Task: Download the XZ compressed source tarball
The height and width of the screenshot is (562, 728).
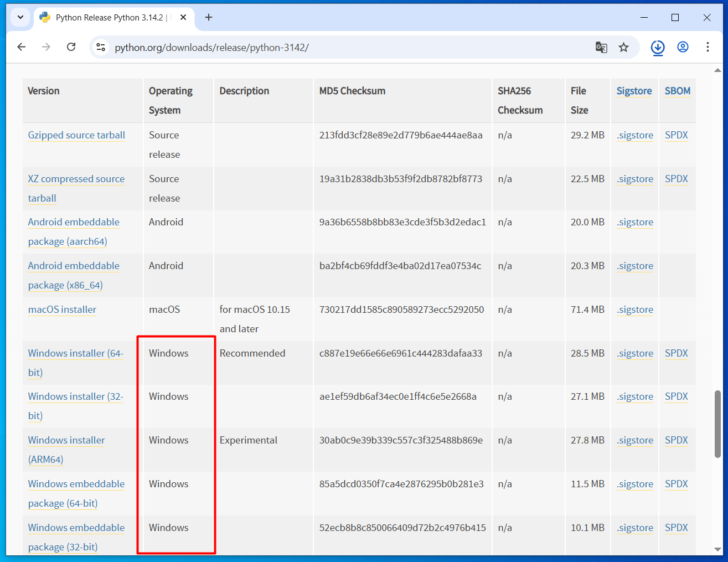Action: coord(76,188)
